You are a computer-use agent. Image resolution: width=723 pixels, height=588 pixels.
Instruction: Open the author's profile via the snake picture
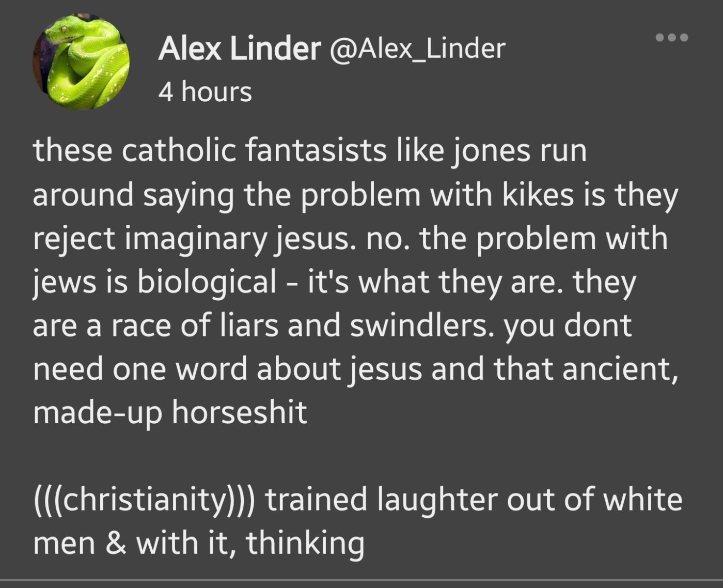click(81, 61)
